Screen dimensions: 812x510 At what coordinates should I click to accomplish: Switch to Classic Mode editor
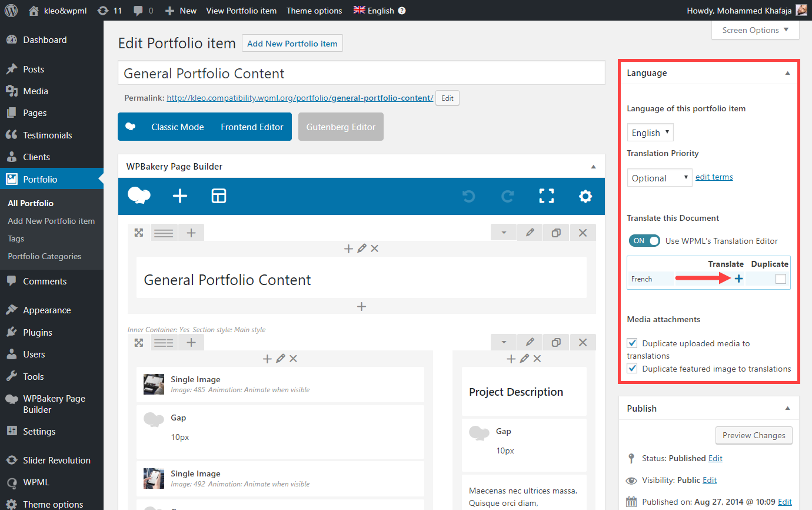178,127
